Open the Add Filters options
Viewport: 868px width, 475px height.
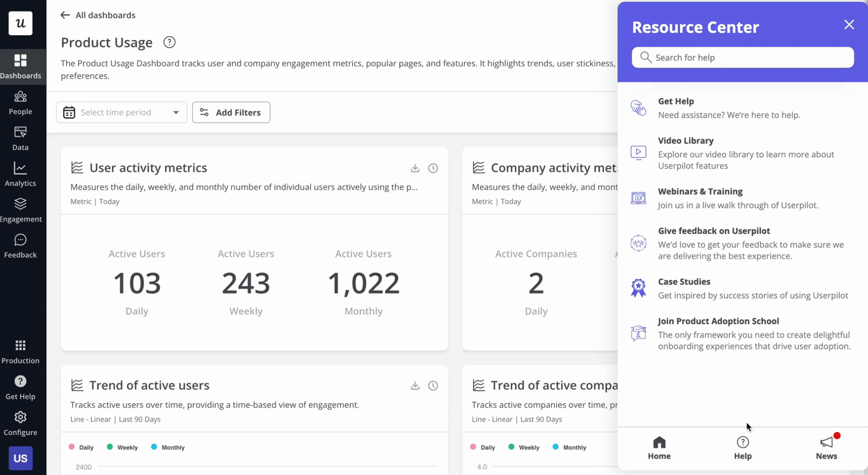pos(231,112)
